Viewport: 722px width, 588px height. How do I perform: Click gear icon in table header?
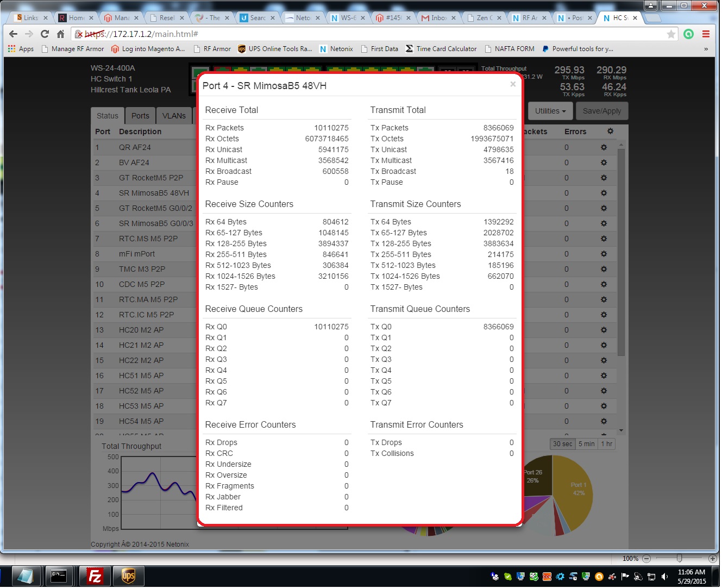click(610, 132)
